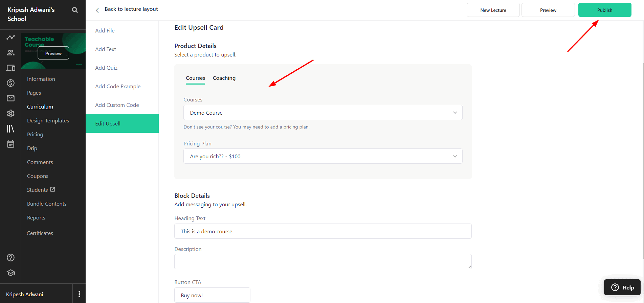Click the Publish button
The image size is (644, 303).
point(604,10)
